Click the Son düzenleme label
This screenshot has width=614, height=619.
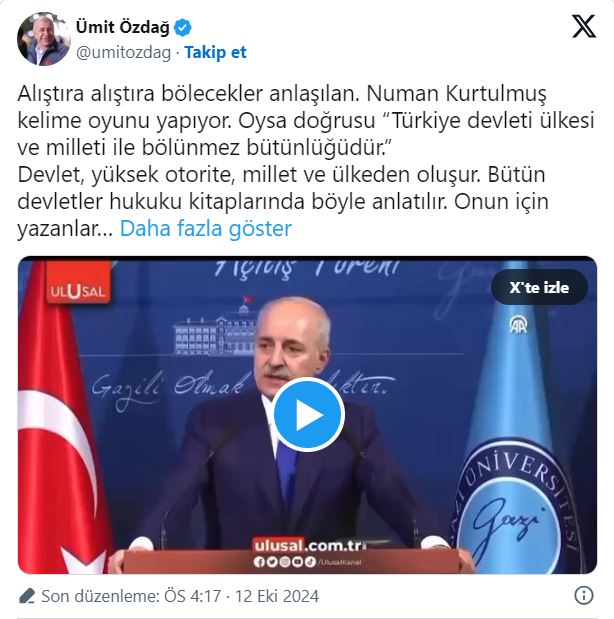[x=100, y=596]
